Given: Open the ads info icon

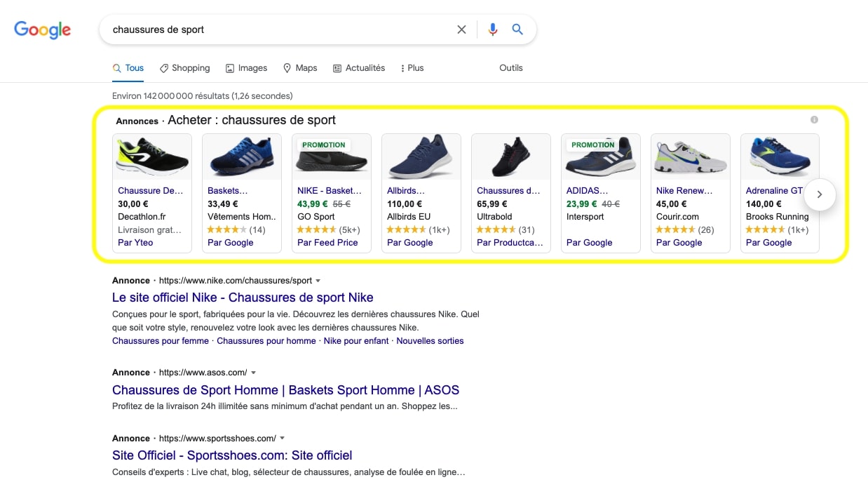Looking at the screenshot, I should 814,120.
